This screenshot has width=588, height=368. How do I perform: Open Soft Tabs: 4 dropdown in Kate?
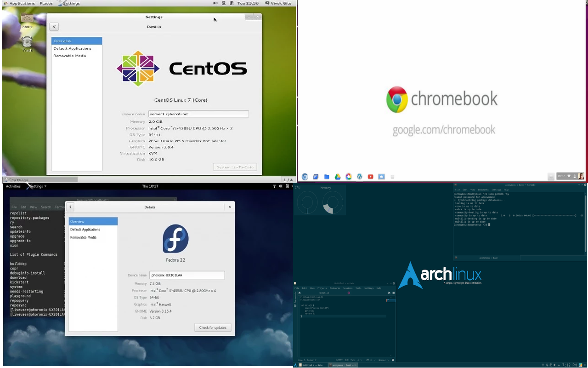(x=353, y=360)
